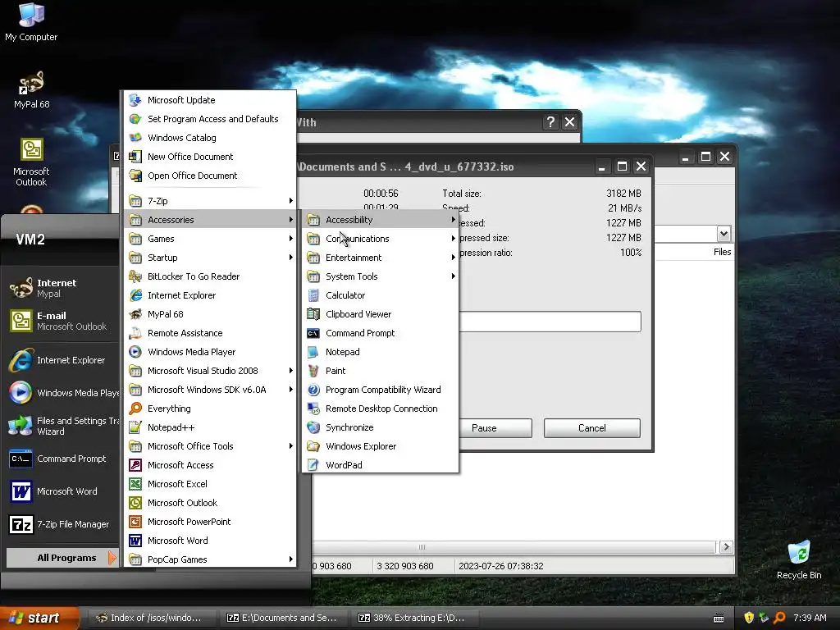Click extraction progress bar
The height and width of the screenshot is (630, 840).
[x=550, y=322]
